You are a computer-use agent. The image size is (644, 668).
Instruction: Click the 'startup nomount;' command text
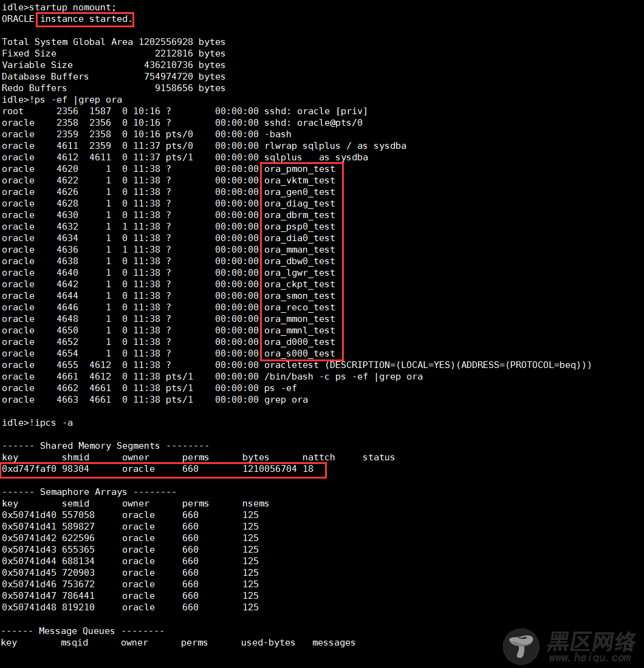tap(72, 7)
